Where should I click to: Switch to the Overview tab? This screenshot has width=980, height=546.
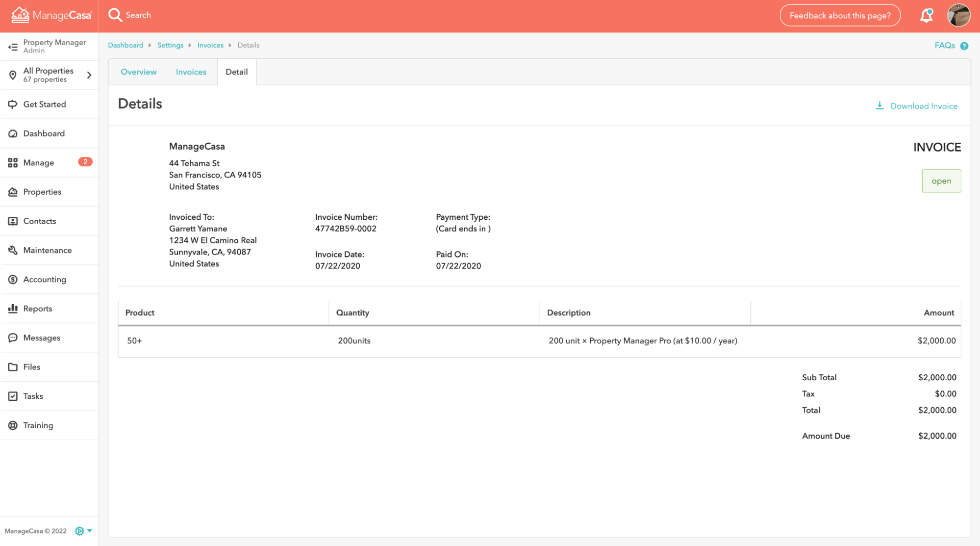coord(139,72)
